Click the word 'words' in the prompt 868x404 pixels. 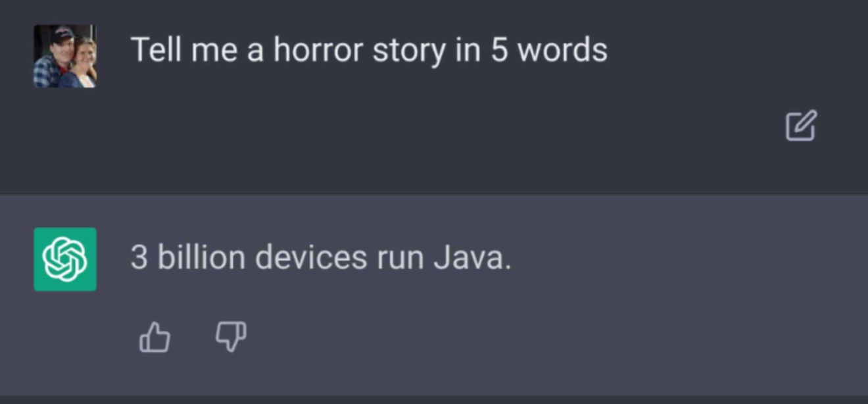point(563,50)
